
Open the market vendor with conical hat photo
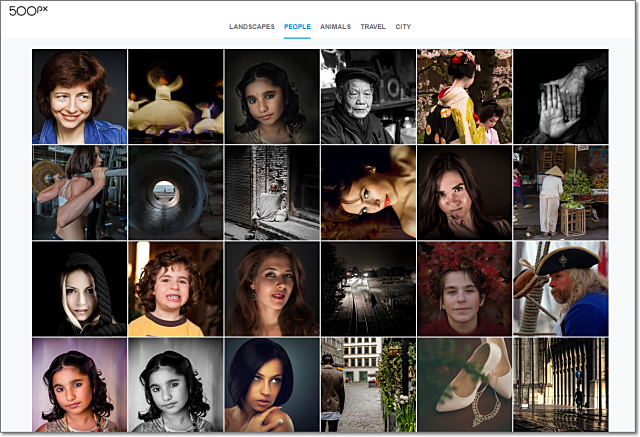coord(560,192)
